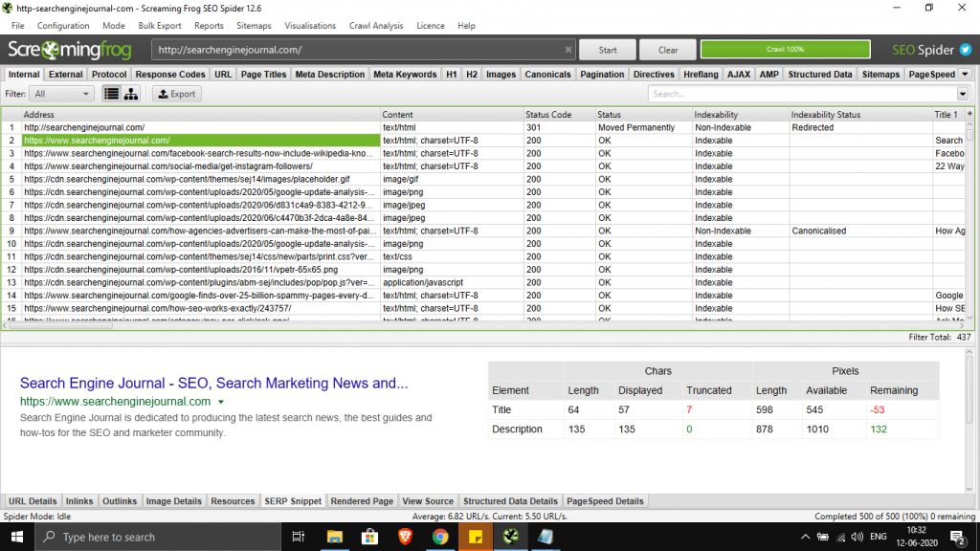The height and width of the screenshot is (551, 980).
Task: Open Task View on taskbar
Action: tap(299, 537)
